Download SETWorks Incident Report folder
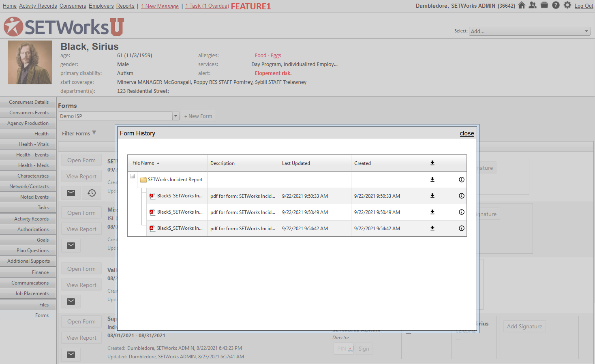The width and height of the screenshot is (595, 364). [432, 180]
